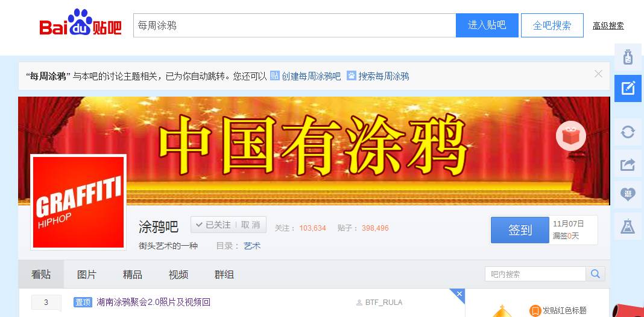
Task: Switch to the 图片 tab
Action: pos(87,275)
